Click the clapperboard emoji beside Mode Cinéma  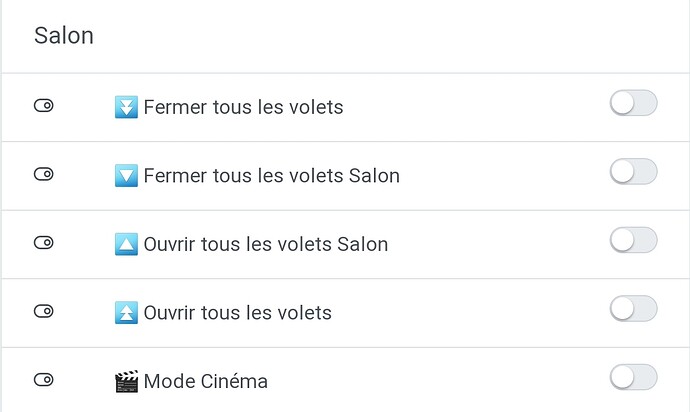point(126,380)
